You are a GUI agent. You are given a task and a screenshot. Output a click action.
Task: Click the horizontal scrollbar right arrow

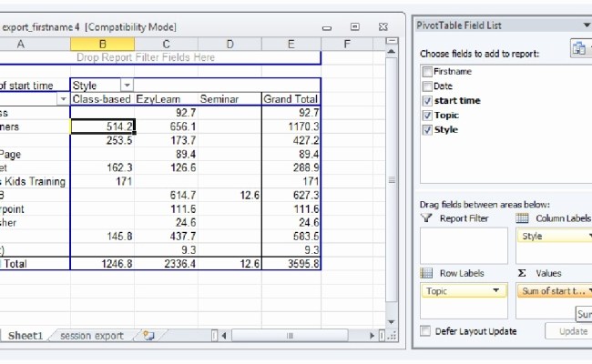(372, 335)
